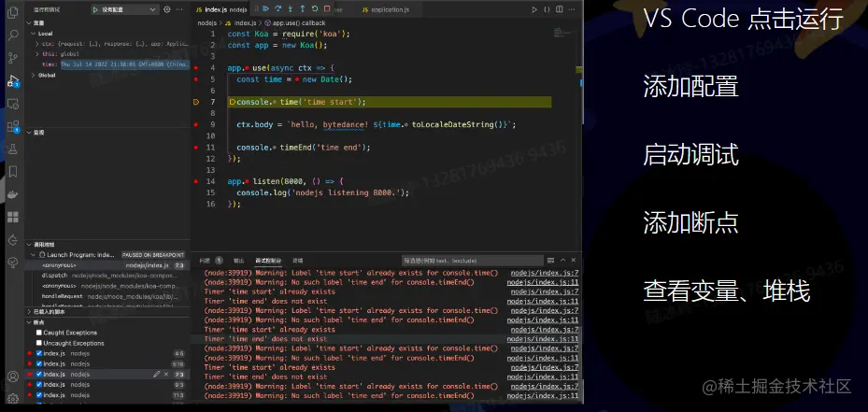Collapse the 变量 variables section
868x412 pixels.
click(29, 23)
